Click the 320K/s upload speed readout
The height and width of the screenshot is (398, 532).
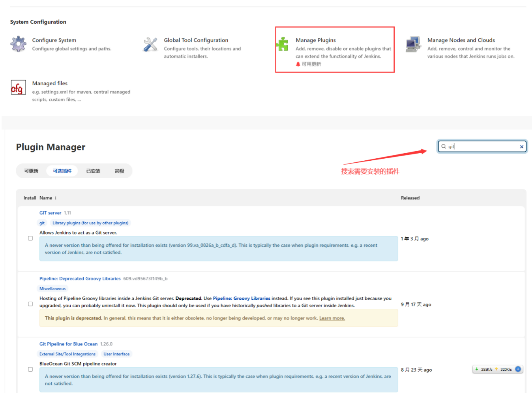(x=506, y=370)
